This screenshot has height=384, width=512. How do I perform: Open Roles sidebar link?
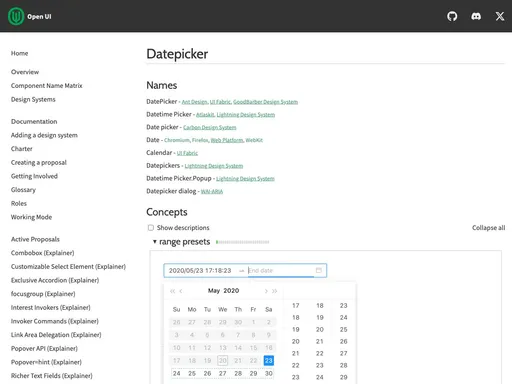(x=19, y=203)
